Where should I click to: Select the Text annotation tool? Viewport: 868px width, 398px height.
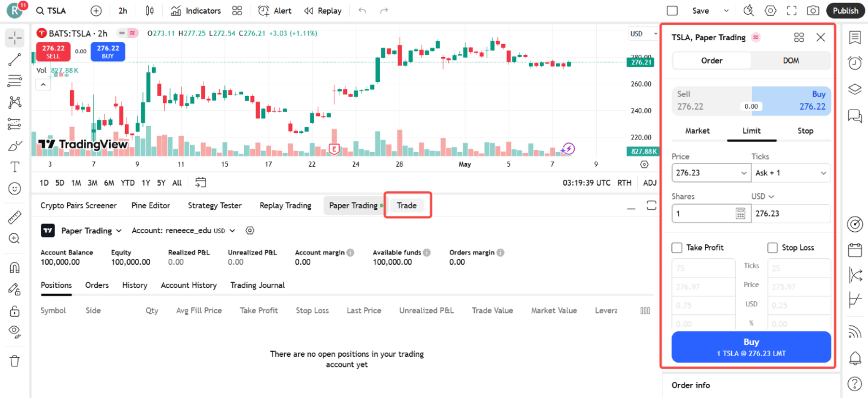15,167
